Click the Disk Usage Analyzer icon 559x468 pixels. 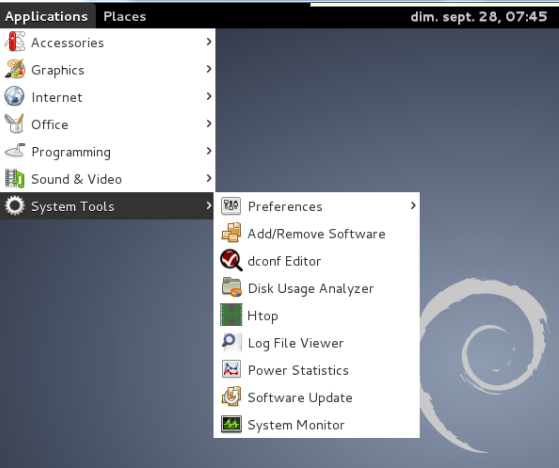pos(231,287)
